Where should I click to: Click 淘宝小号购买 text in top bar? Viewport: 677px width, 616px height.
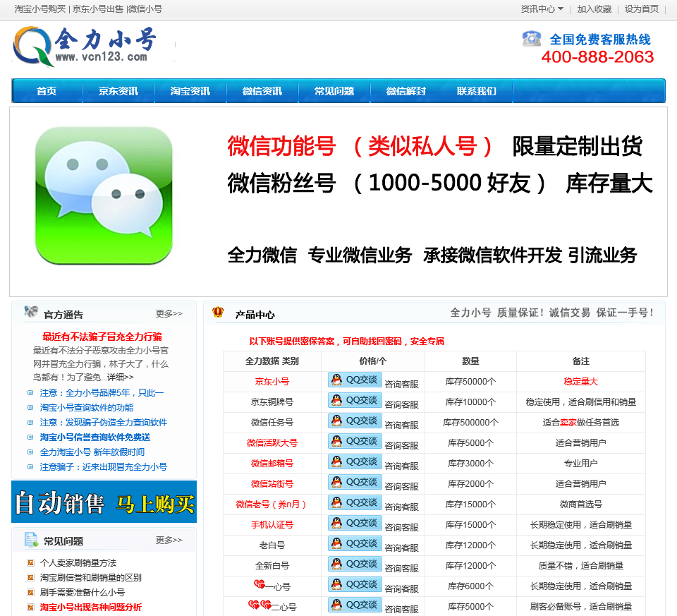[x=40, y=8]
